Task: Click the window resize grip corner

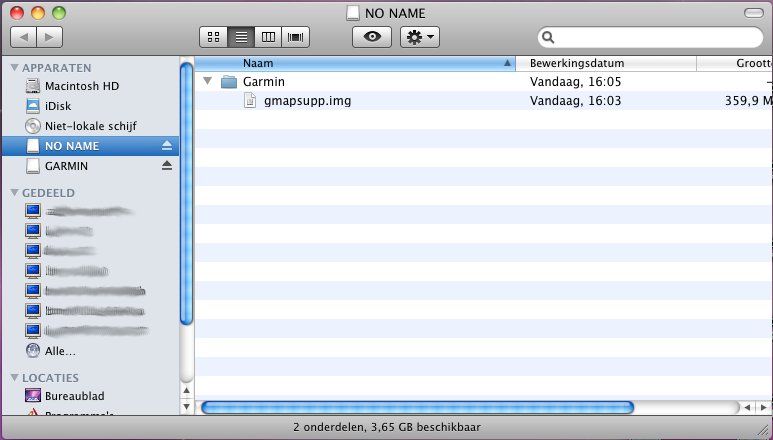Action: (x=765, y=432)
